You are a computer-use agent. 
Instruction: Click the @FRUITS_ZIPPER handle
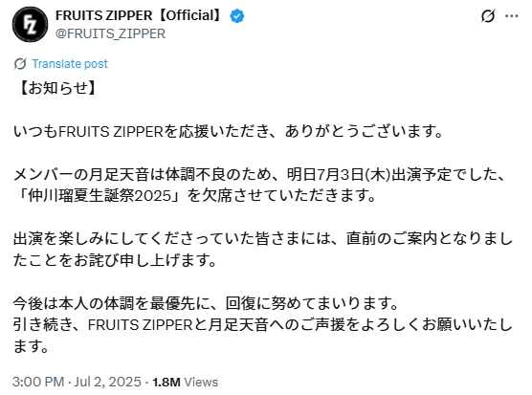(x=111, y=33)
